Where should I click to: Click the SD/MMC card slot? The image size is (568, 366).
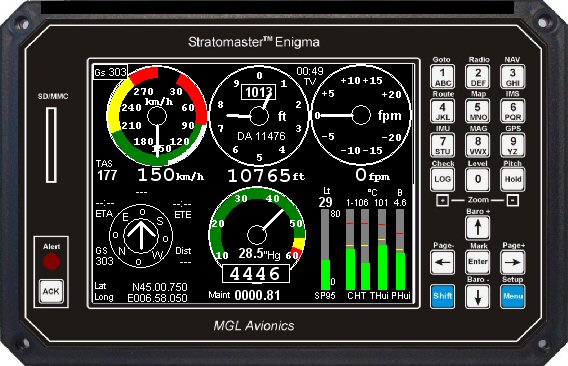pyautogui.click(x=51, y=145)
